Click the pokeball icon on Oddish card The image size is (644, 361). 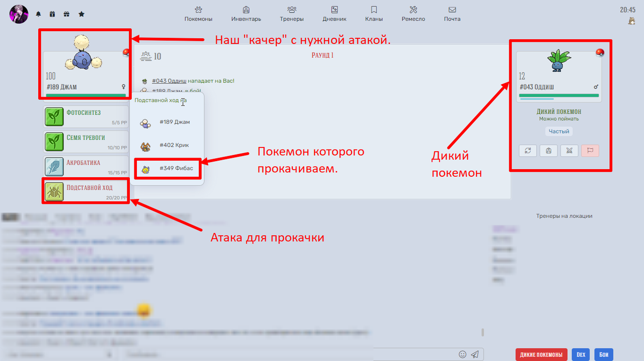[x=600, y=52]
